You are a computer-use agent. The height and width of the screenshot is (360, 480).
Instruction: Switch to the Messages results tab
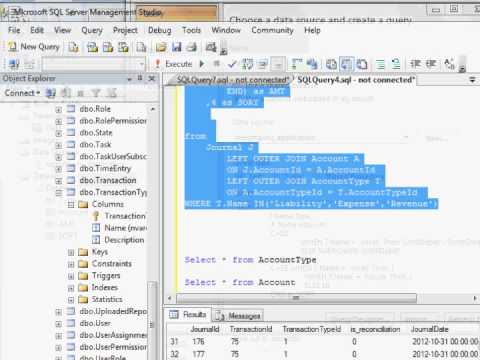click(x=238, y=315)
